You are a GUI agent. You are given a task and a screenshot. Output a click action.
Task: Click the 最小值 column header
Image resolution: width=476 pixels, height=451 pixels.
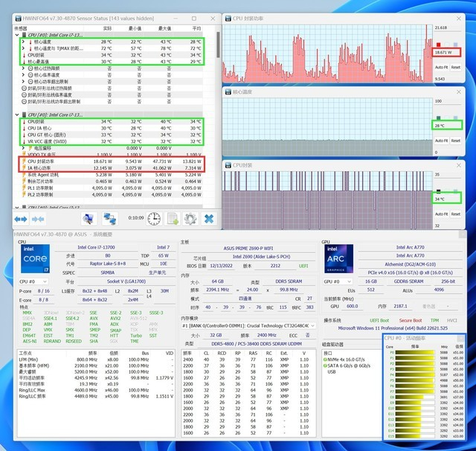click(x=135, y=28)
